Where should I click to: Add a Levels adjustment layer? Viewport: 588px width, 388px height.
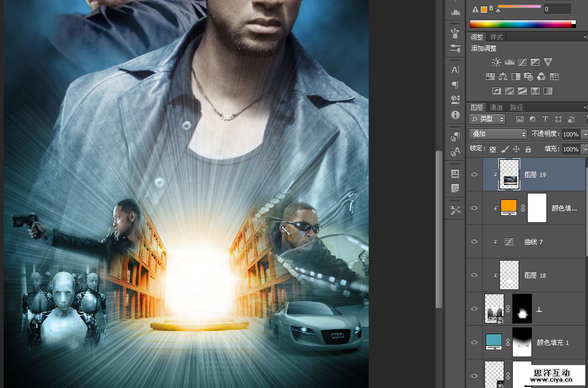tap(509, 62)
